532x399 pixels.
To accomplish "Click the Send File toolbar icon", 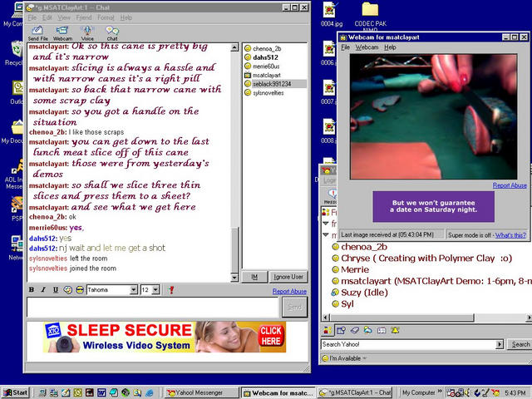I will 37,33.
